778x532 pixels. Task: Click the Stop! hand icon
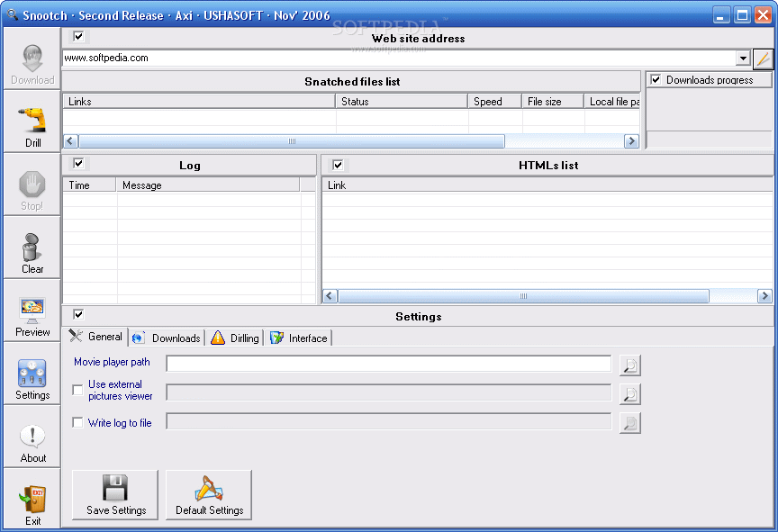tap(32, 185)
